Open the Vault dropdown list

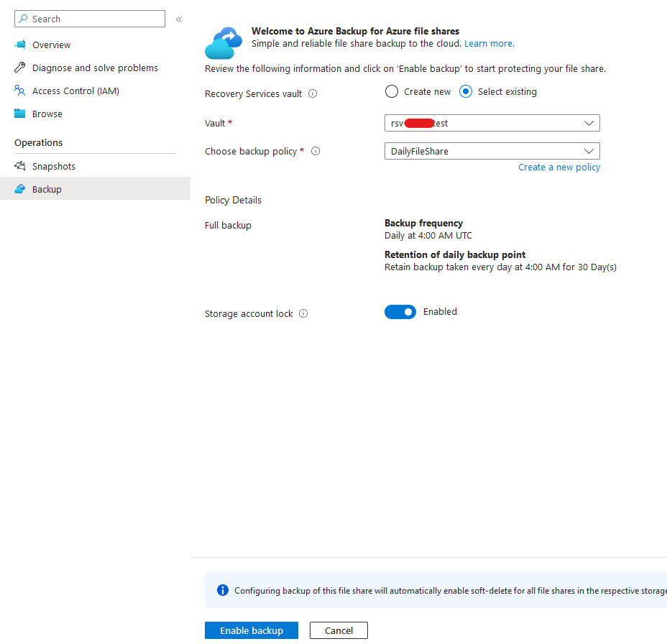click(x=492, y=123)
